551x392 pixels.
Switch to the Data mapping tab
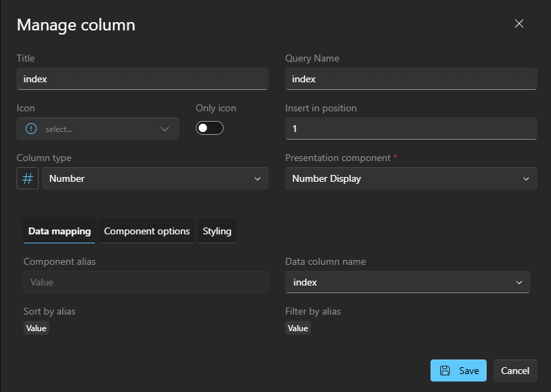(x=60, y=231)
